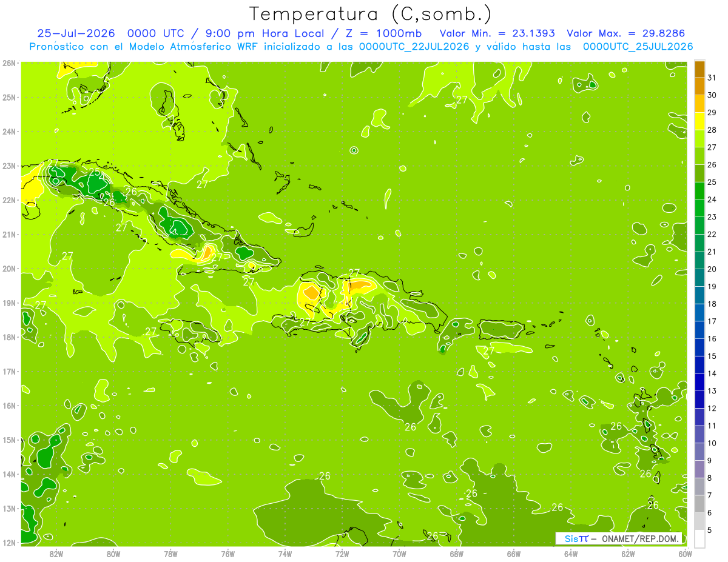Click the 12N latitude axis label
The image size is (728, 562).
pos(9,543)
